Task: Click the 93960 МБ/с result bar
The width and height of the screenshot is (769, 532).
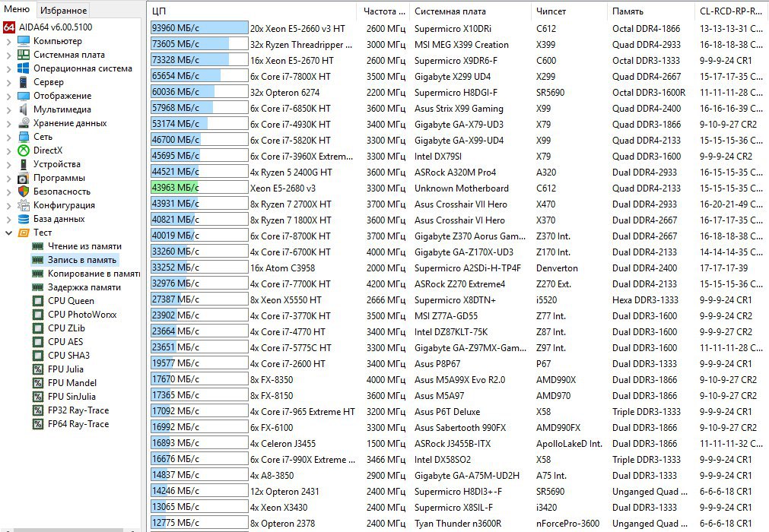Action: 199,28
